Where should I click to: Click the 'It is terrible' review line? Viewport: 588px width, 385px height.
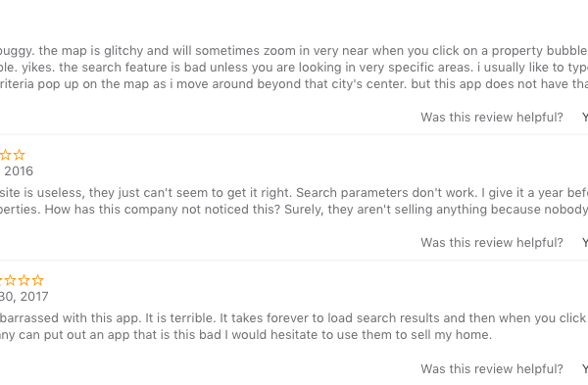[294, 318]
